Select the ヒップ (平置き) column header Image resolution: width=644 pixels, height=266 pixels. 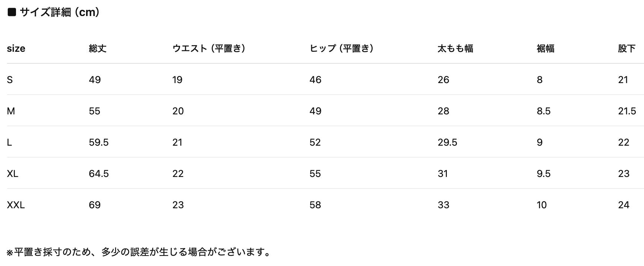coord(341,48)
